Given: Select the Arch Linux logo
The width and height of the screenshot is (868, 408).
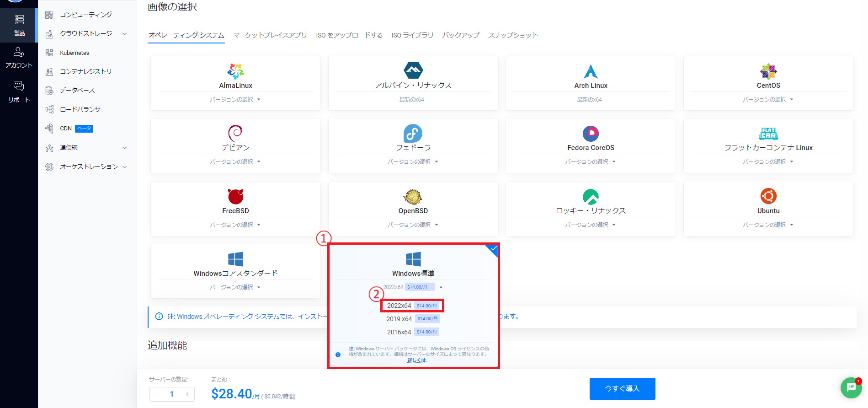Looking at the screenshot, I should point(591,71).
